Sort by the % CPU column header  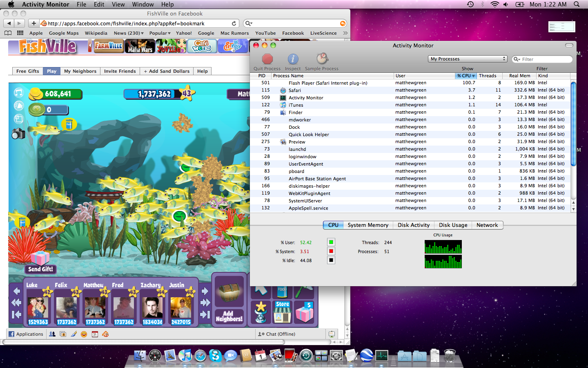click(x=466, y=76)
